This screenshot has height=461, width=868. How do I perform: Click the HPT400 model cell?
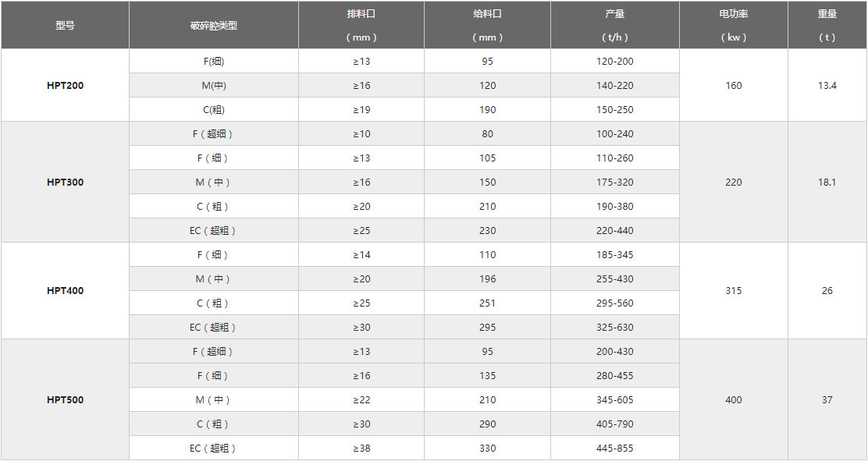click(x=65, y=291)
